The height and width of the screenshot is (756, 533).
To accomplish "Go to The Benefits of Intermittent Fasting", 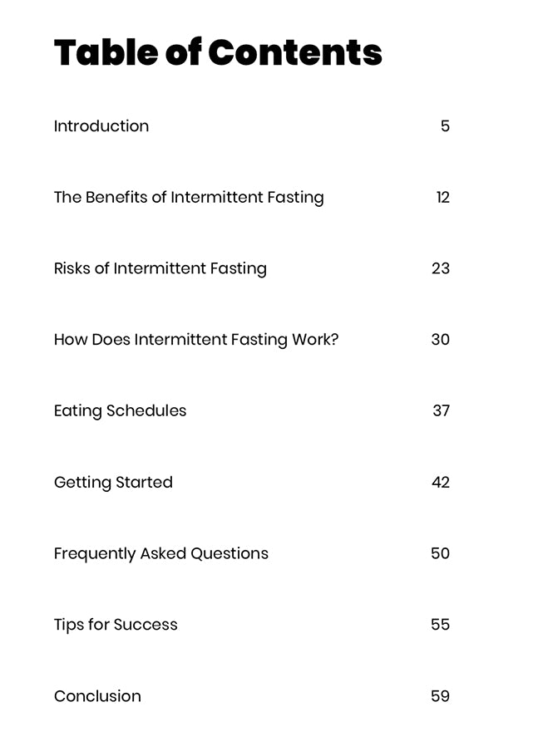I will tap(189, 198).
